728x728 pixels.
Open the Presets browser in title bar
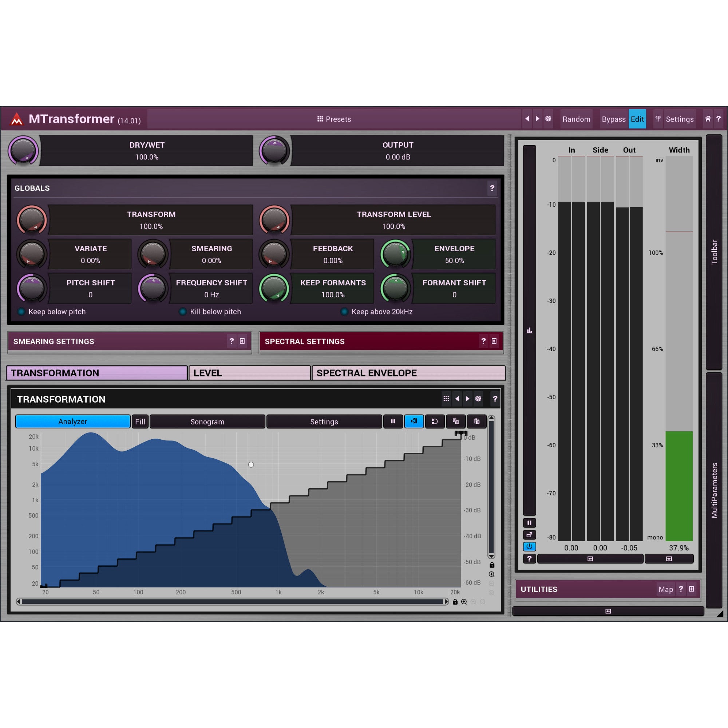pyautogui.click(x=334, y=119)
